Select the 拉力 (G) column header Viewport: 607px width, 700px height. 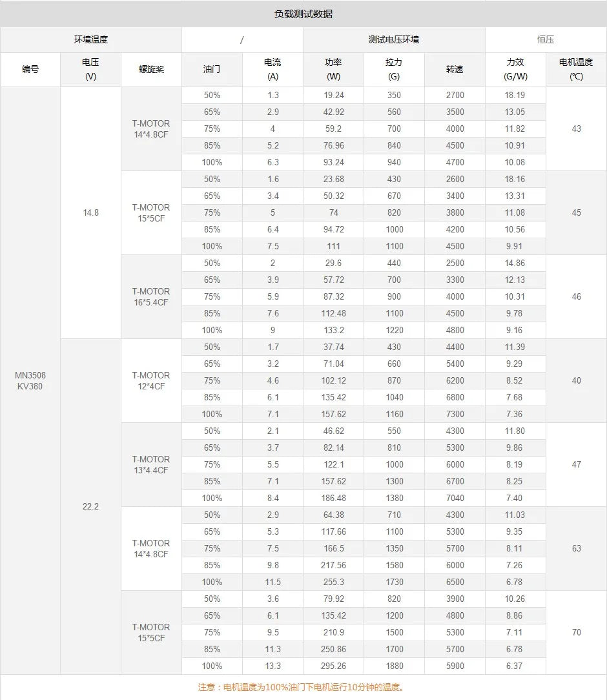pos(394,69)
